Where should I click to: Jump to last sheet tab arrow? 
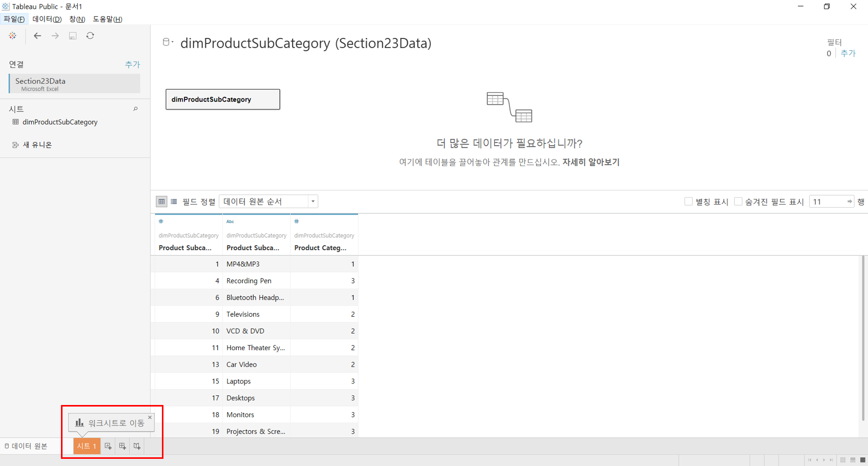tap(831, 460)
